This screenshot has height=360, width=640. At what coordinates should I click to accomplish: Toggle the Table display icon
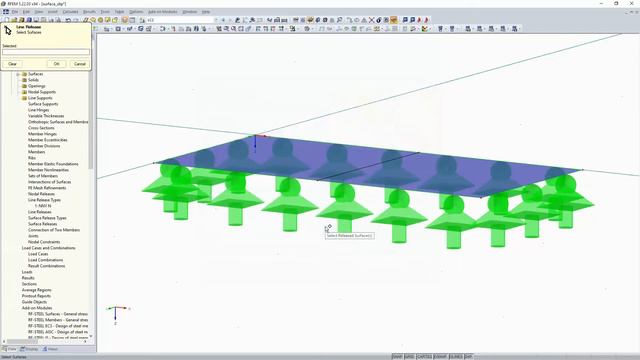pos(132,20)
